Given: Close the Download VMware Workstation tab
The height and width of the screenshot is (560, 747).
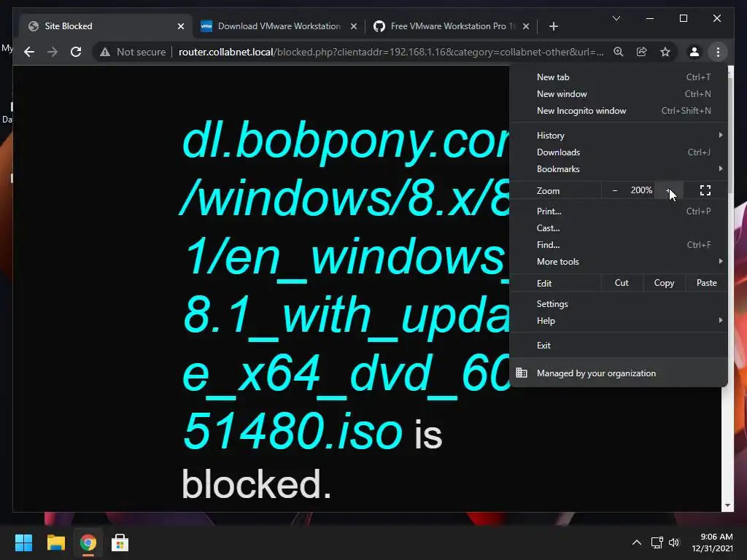Looking at the screenshot, I should click(x=354, y=26).
